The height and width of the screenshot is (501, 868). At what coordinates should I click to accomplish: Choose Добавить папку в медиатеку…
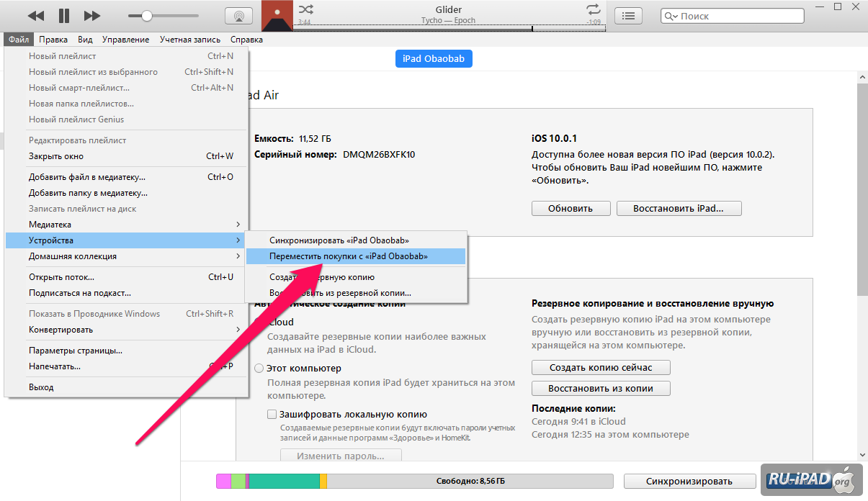[x=127, y=193]
